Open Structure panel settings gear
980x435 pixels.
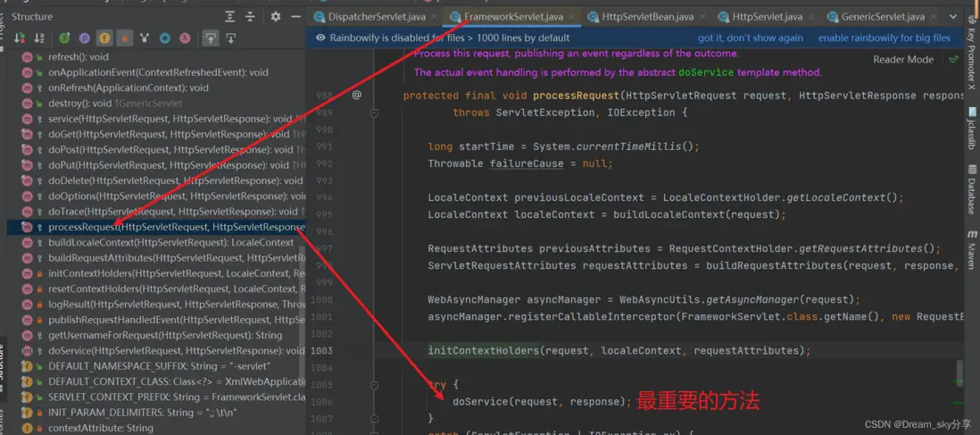276,17
